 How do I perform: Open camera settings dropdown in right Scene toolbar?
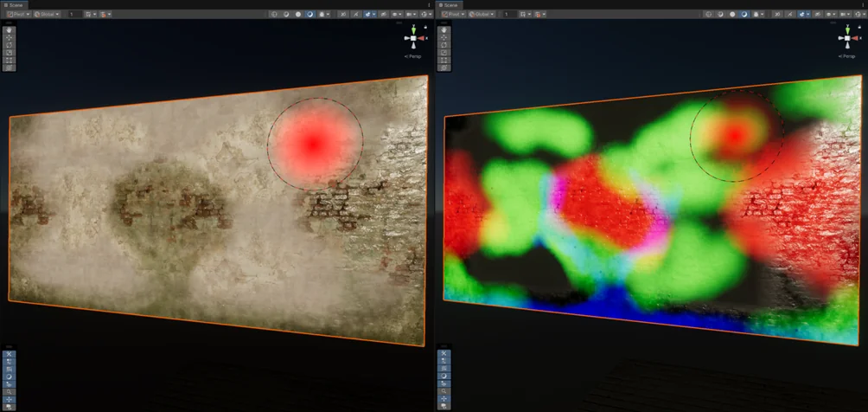tap(846, 14)
